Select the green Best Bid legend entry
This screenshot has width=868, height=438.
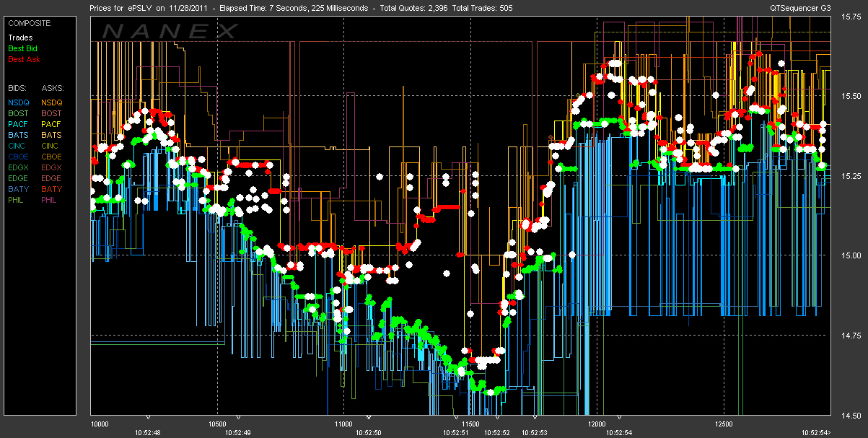tap(22, 48)
